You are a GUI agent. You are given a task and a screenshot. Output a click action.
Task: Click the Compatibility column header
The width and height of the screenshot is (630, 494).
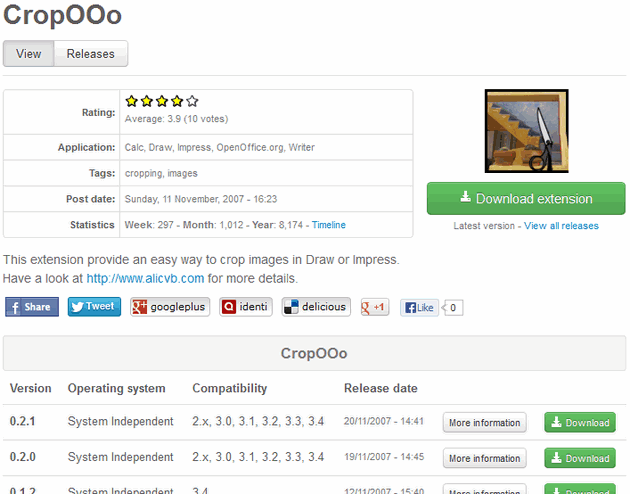(229, 388)
